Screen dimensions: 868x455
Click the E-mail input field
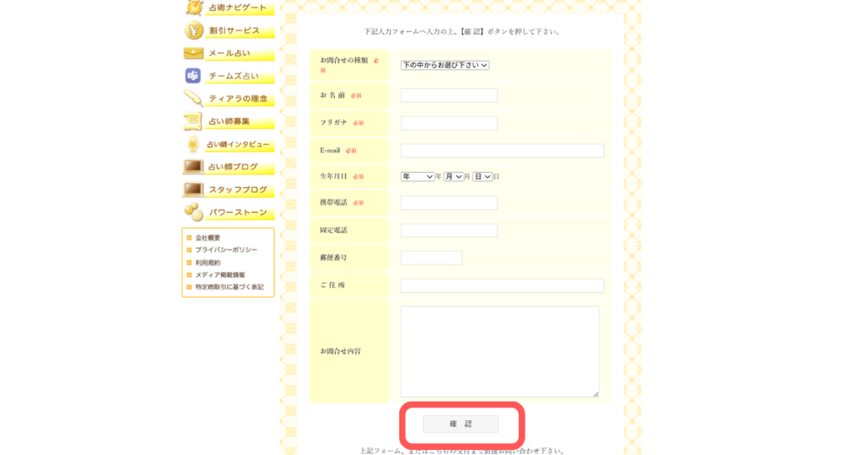click(x=503, y=151)
